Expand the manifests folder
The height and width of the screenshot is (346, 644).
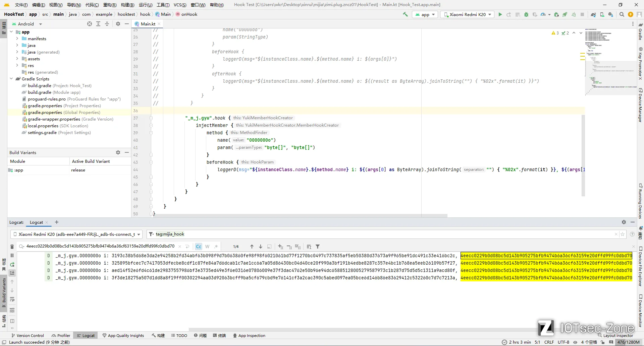(17, 39)
